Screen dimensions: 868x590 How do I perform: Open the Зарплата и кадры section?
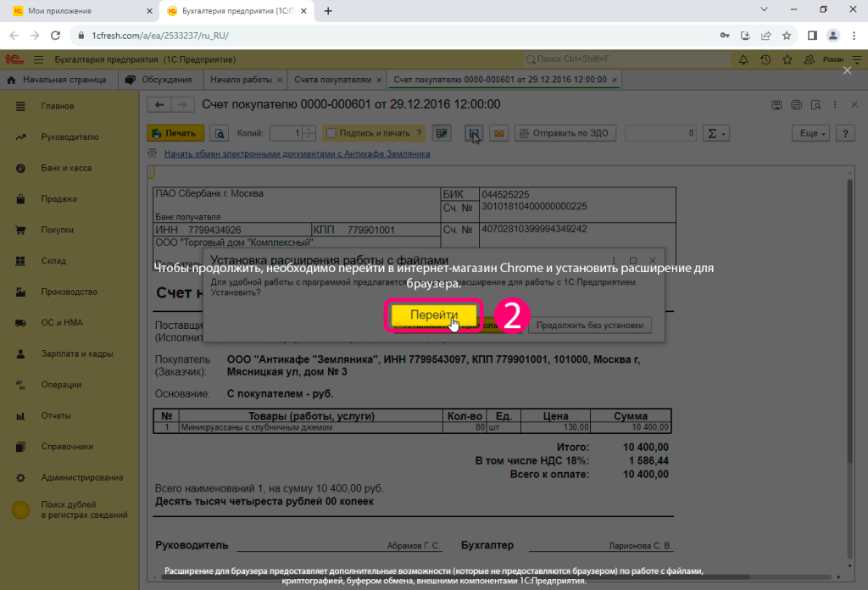tap(77, 354)
